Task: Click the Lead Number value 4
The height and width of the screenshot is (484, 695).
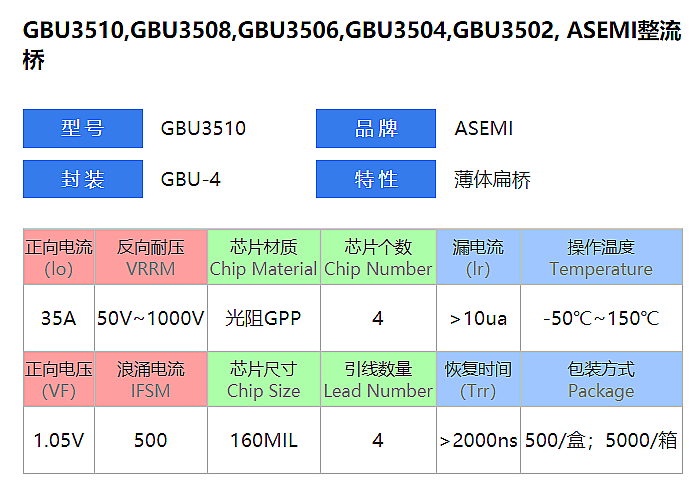Action: [x=379, y=440]
